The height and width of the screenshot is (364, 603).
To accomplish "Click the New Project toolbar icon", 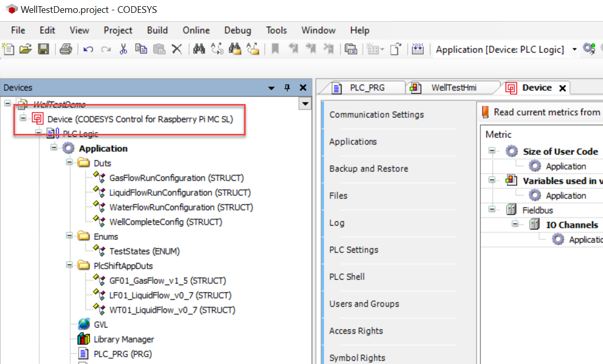I will [x=8, y=49].
